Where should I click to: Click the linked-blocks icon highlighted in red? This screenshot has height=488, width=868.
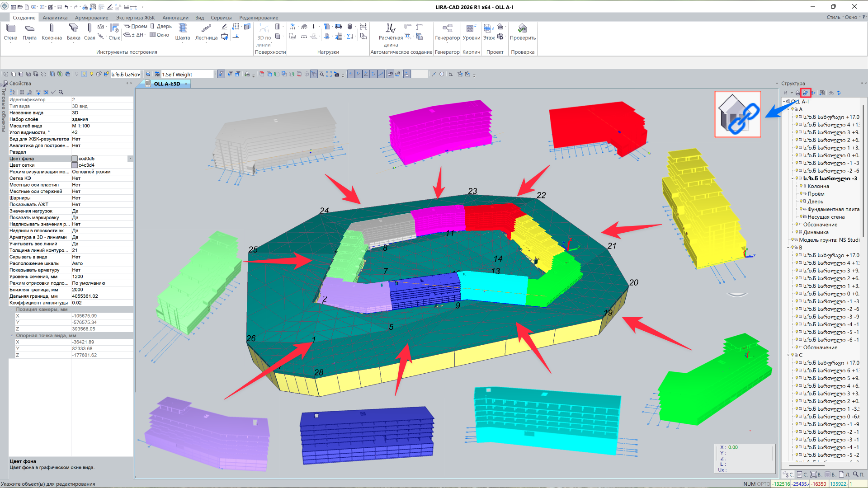[x=806, y=93]
